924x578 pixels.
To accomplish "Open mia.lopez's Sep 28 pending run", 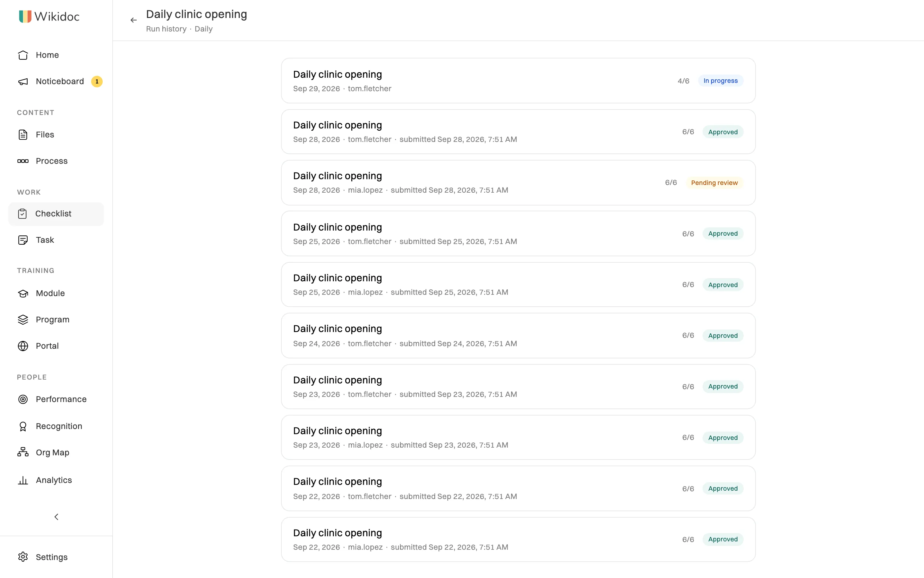I will tap(518, 183).
